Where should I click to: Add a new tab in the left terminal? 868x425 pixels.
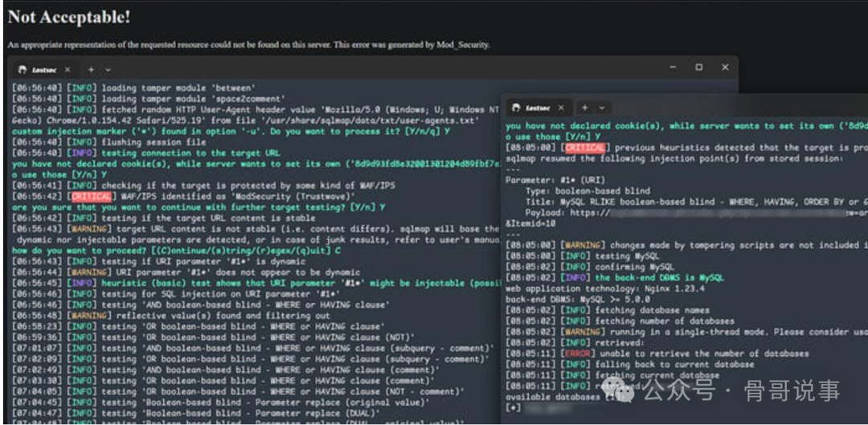pos(92,70)
